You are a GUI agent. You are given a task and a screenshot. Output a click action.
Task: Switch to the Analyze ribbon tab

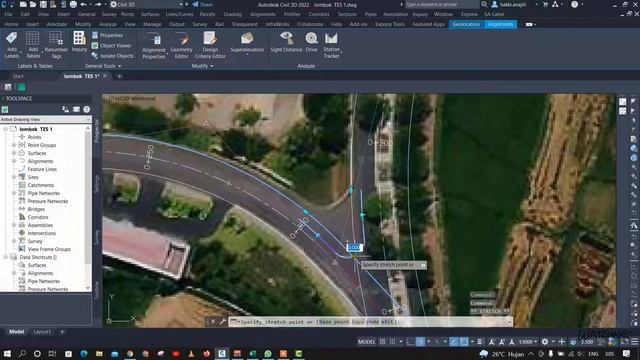click(108, 24)
